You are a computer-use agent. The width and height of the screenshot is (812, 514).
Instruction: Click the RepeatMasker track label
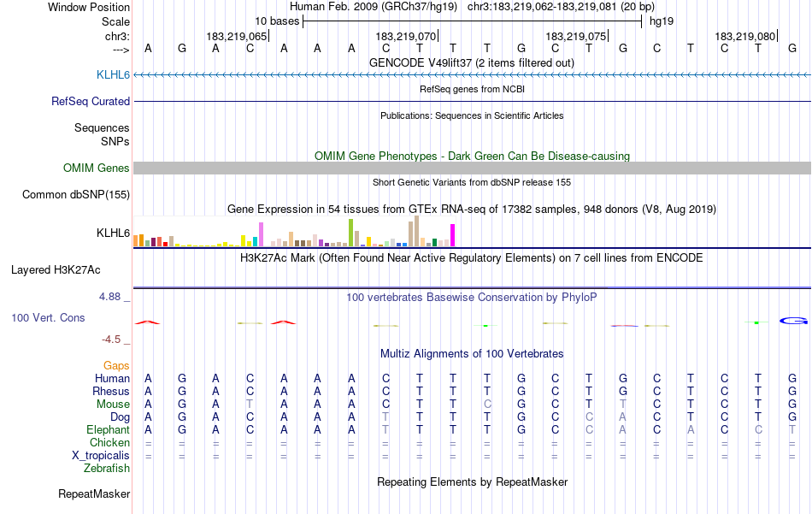click(x=94, y=493)
